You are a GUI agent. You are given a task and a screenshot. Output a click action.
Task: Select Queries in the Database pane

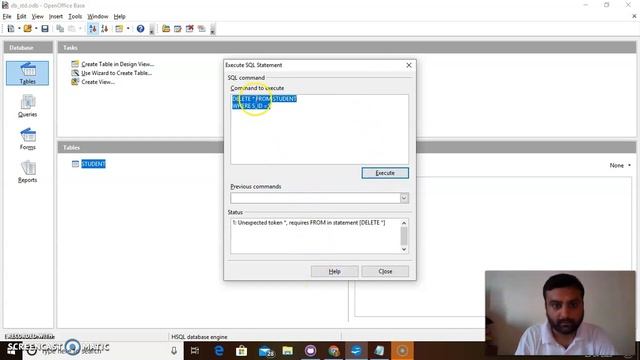click(27, 106)
